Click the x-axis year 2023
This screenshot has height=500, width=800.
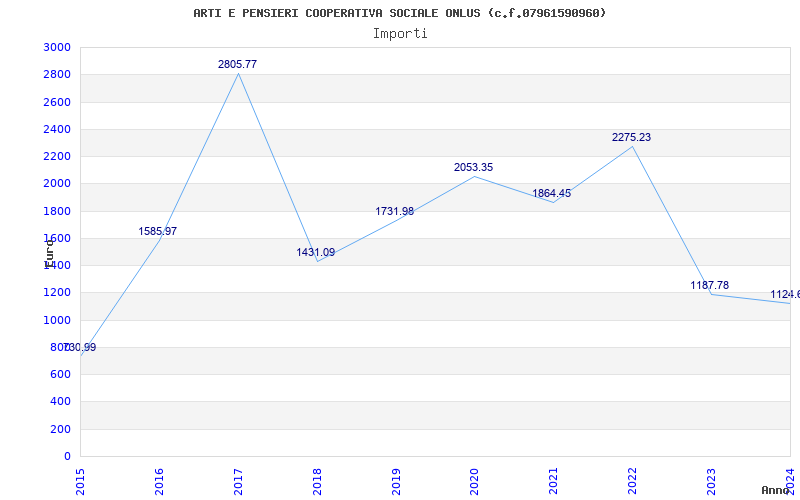(x=711, y=481)
